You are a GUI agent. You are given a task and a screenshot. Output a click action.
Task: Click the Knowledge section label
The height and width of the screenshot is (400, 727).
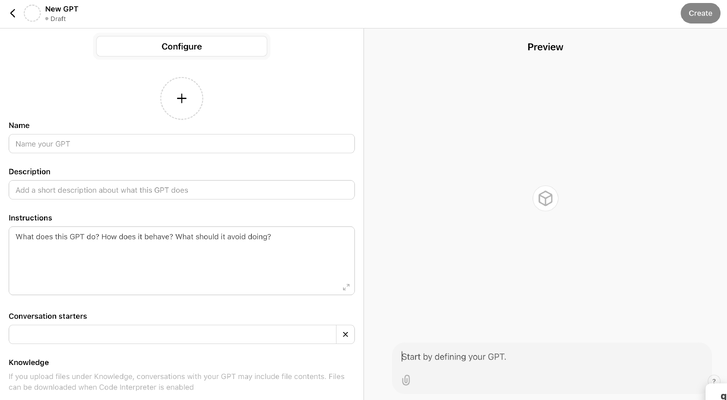(x=29, y=362)
